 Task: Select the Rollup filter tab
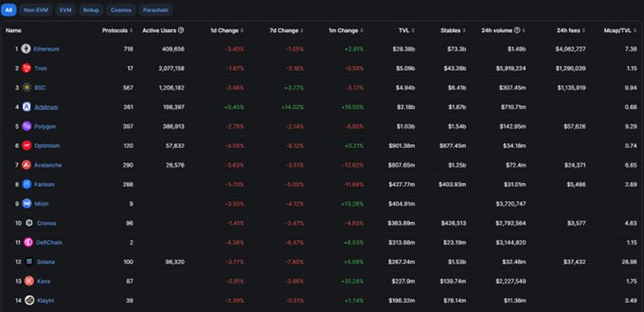pyautogui.click(x=92, y=11)
